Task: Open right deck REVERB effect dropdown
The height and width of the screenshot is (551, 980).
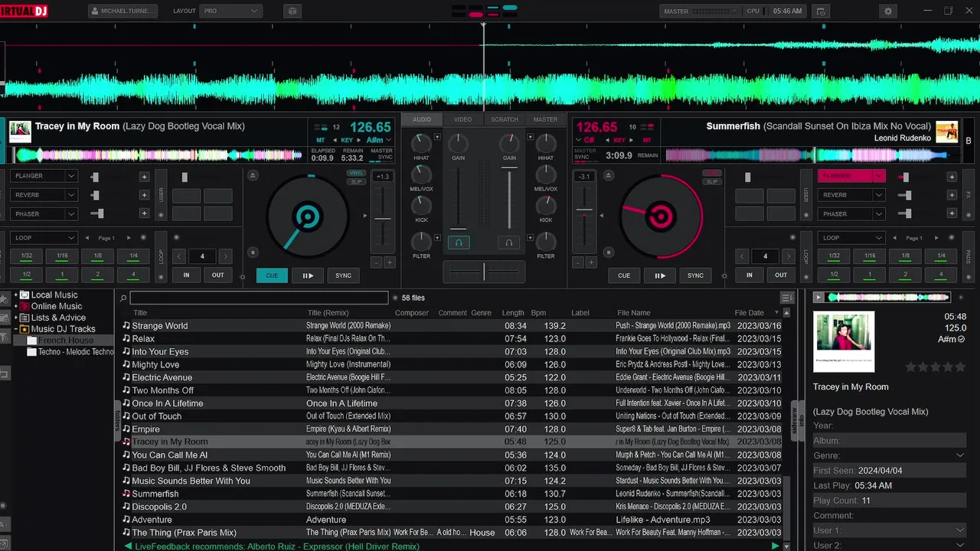Action: click(851, 195)
